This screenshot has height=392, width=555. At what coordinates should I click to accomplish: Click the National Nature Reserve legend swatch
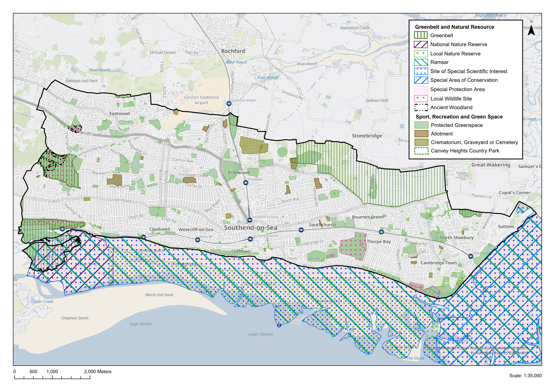tap(421, 44)
